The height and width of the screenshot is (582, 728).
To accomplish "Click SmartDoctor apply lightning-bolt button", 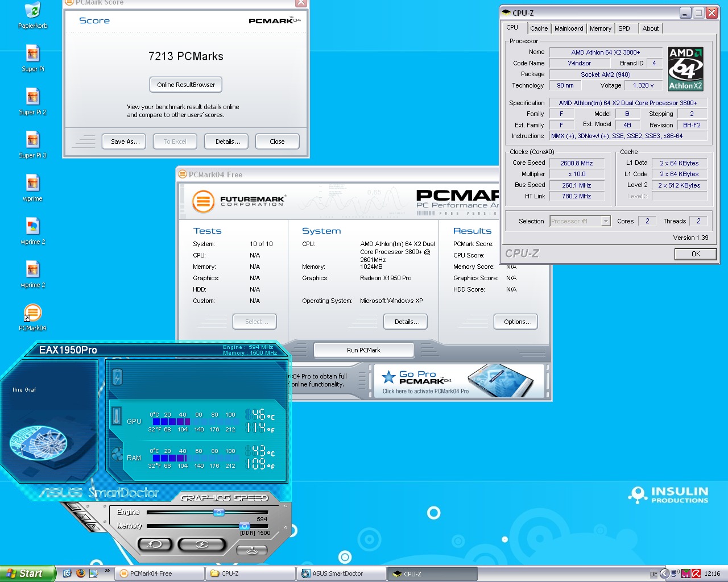I will (x=201, y=544).
